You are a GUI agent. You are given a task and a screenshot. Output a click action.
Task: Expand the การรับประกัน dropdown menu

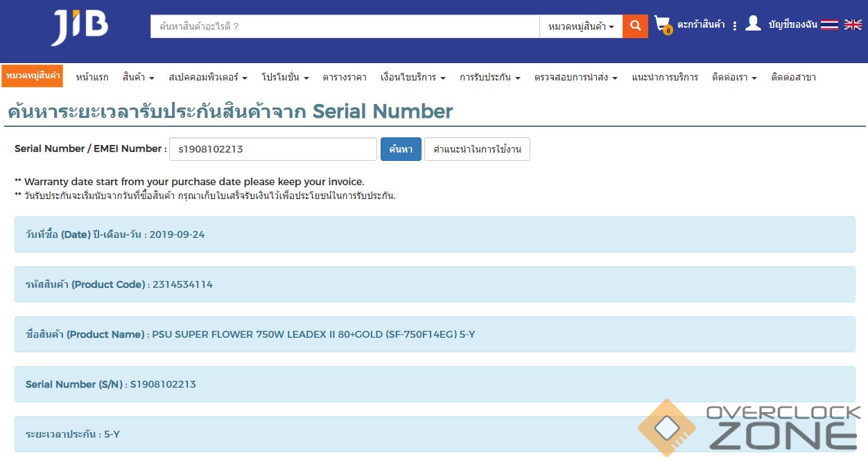click(x=490, y=77)
